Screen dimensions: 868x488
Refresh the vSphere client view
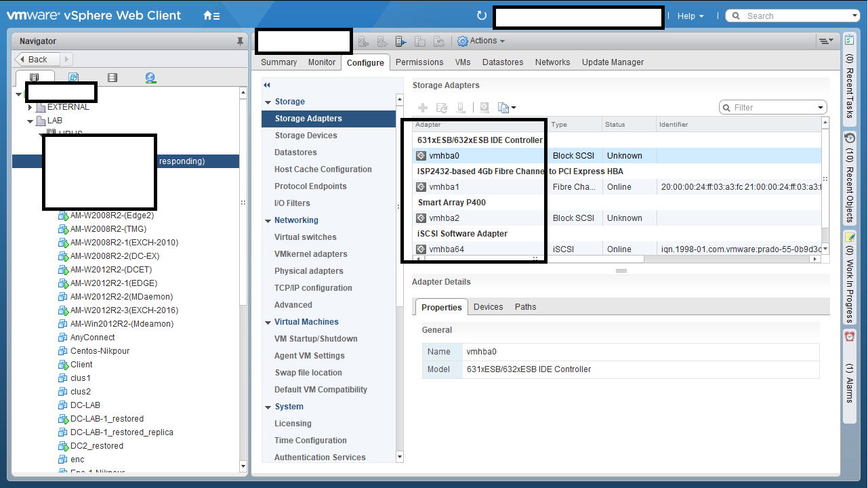click(482, 16)
